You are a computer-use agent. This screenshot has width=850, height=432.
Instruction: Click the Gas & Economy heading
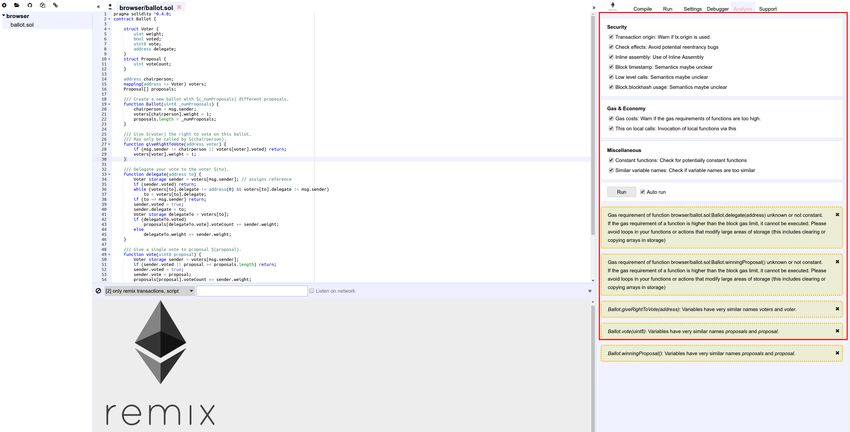[626, 108]
